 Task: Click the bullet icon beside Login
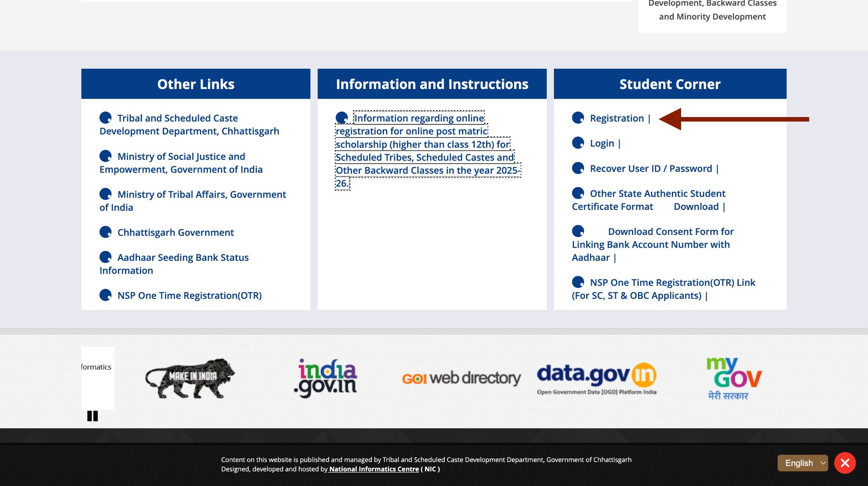point(578,143)
